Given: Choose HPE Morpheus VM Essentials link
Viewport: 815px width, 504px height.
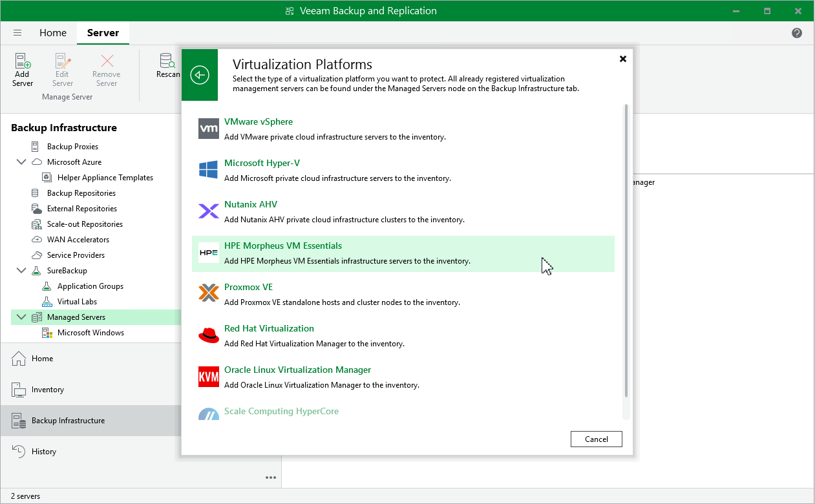Looking at the screenshot, I should [x=283, y=246].
